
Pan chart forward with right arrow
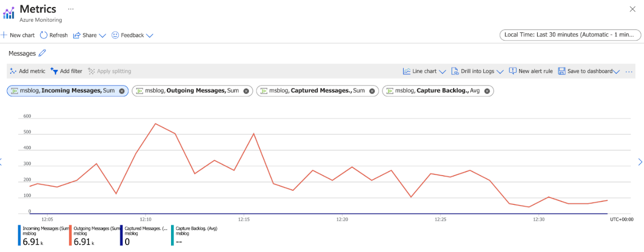coord(640,162)
